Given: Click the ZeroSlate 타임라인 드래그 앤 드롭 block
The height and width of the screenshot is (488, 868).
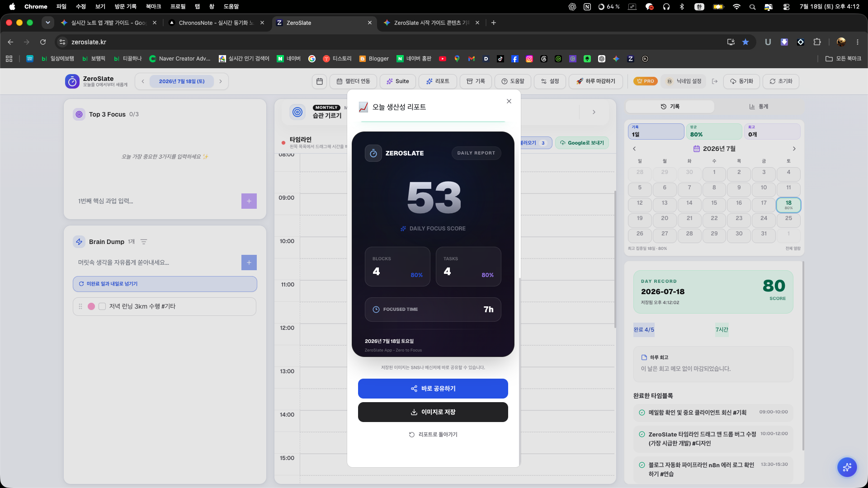Looking at the screenshot, I should [713, 439].
